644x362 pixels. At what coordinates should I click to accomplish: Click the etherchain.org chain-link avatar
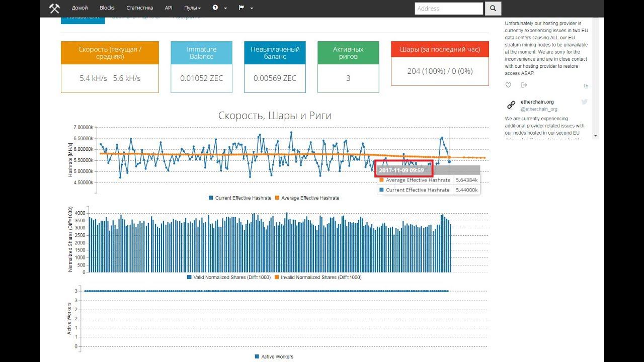[x=511, y=105]
